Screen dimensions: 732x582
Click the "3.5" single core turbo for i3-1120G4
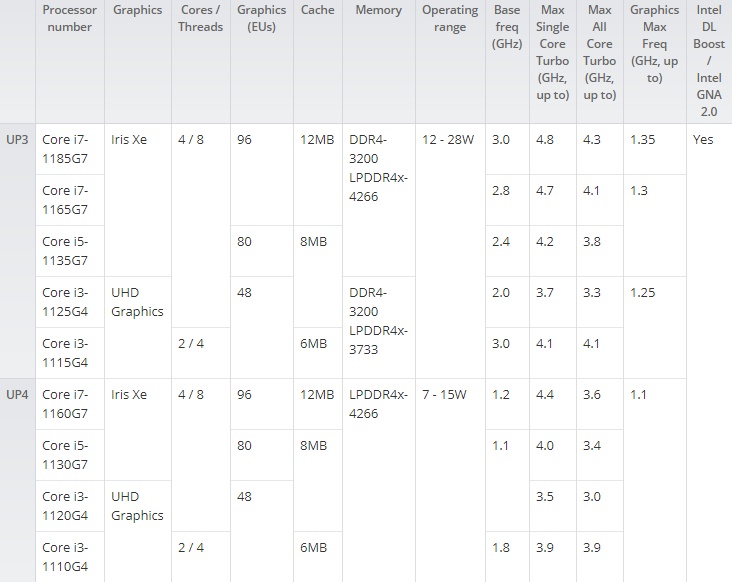pyautogui.click(x=545, y=496)
